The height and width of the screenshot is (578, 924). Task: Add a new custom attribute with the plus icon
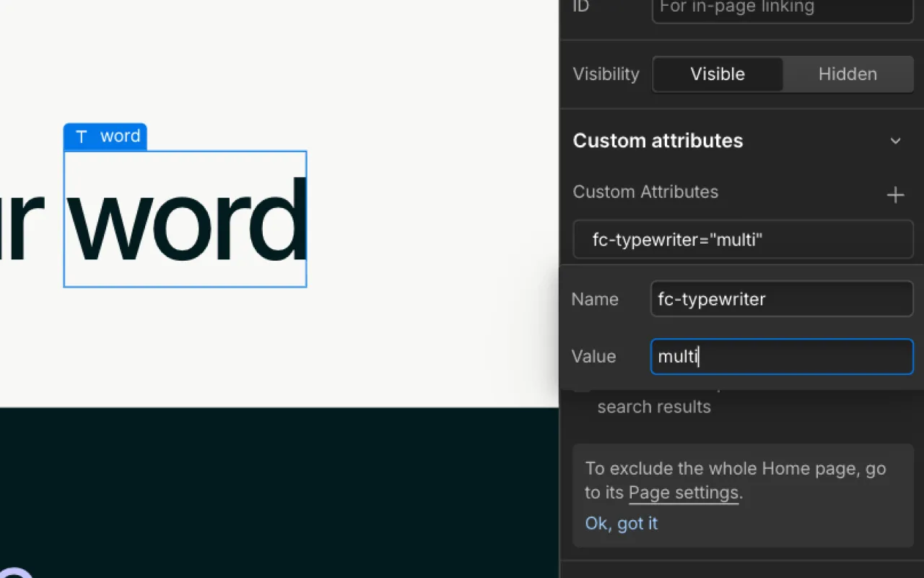point(895,194)
